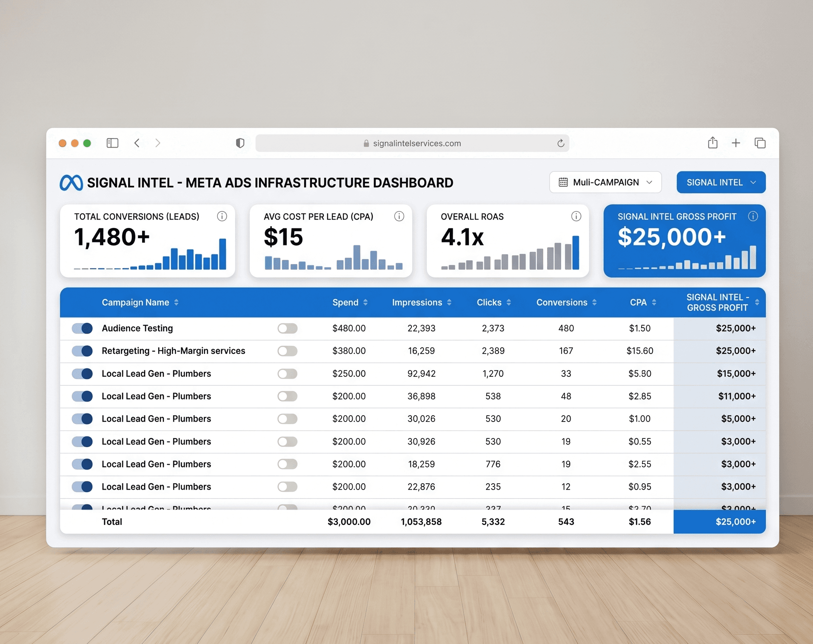Switch off blue toggle in 18,259 impressions row
Image resolution: width=813 pixels, height=644 pixels.
[82, 464]
